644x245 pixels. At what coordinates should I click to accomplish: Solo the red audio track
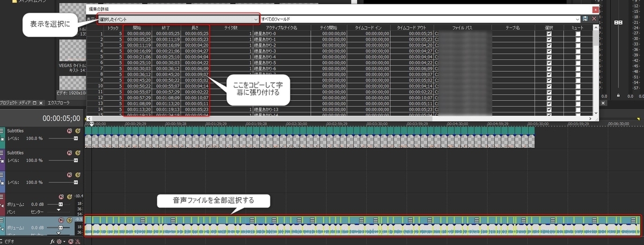70,197
